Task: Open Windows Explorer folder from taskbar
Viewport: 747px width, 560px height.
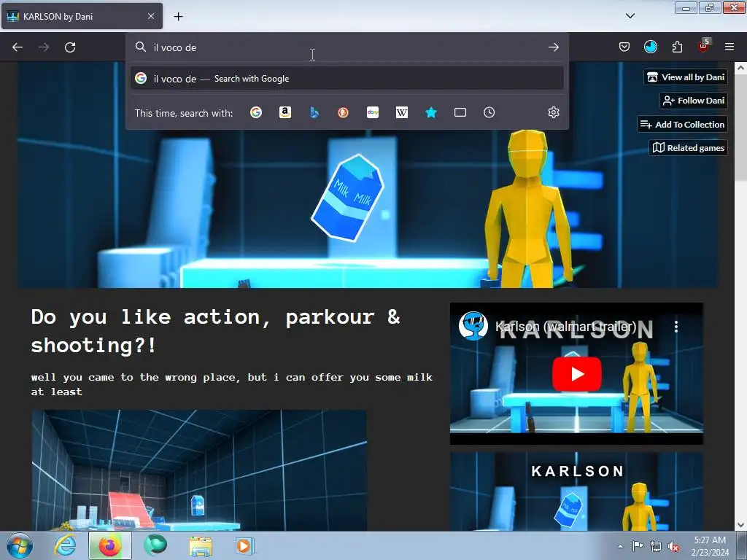Action: click(201, 545)
